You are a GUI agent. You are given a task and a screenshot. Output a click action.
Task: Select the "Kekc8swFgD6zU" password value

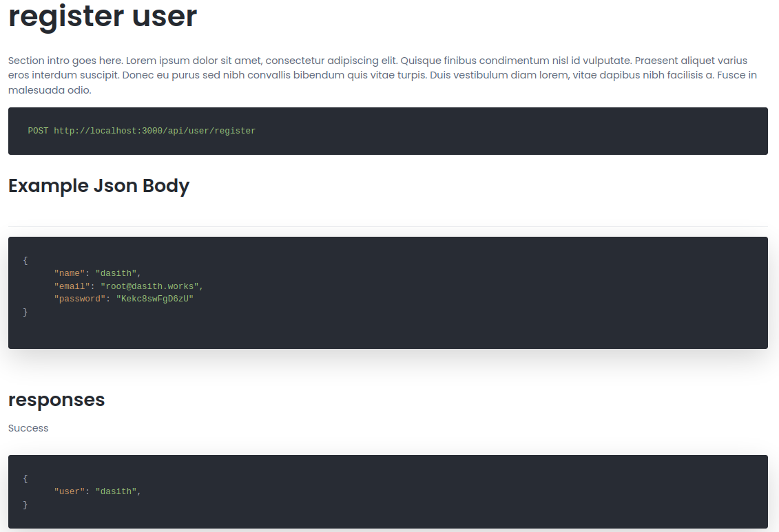[x=154, y=299]
